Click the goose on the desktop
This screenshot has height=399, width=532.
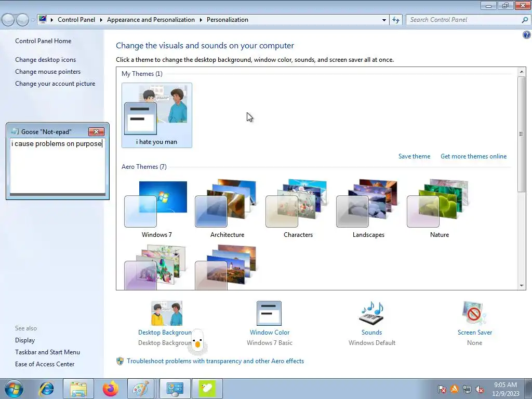point(197,341)
